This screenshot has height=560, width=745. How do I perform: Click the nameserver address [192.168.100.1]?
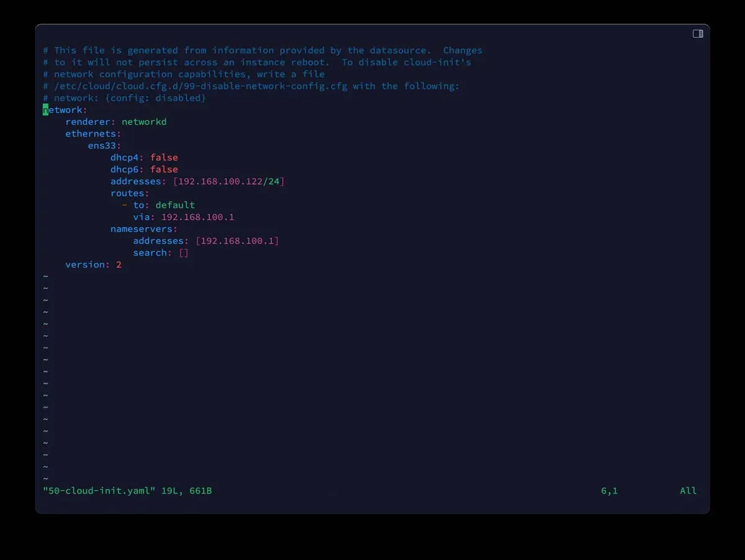237,241
